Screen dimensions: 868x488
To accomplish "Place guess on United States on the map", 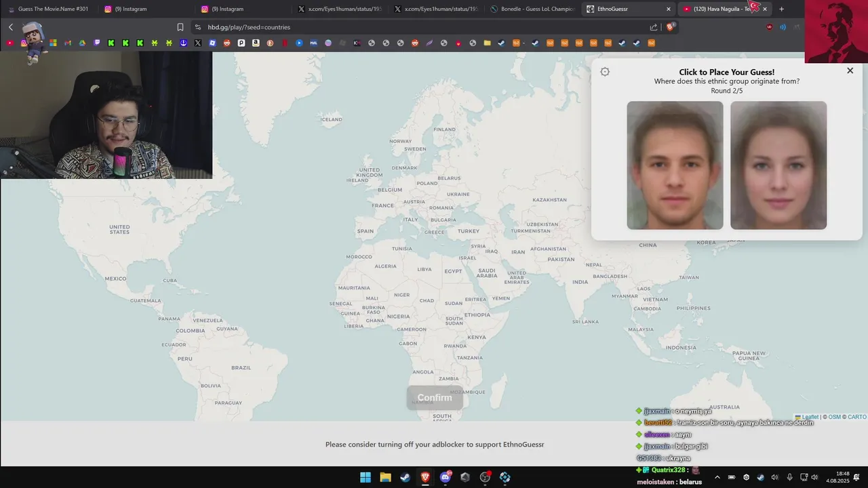I will pos(119,230).
